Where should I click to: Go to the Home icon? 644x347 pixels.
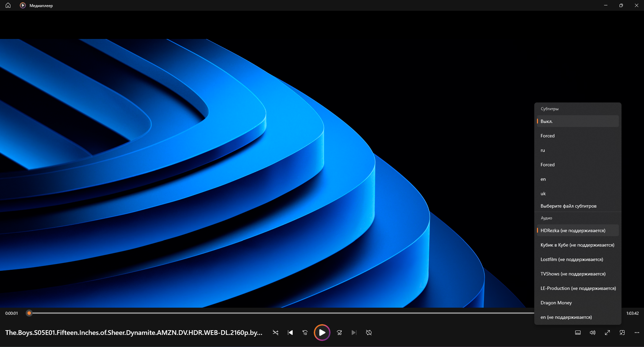[x=8, y=5]
